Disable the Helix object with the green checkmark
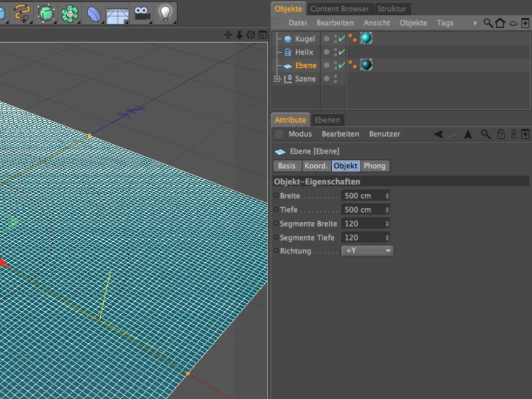The height and width of the screenshot is (399, 532). tap(342, 52)
